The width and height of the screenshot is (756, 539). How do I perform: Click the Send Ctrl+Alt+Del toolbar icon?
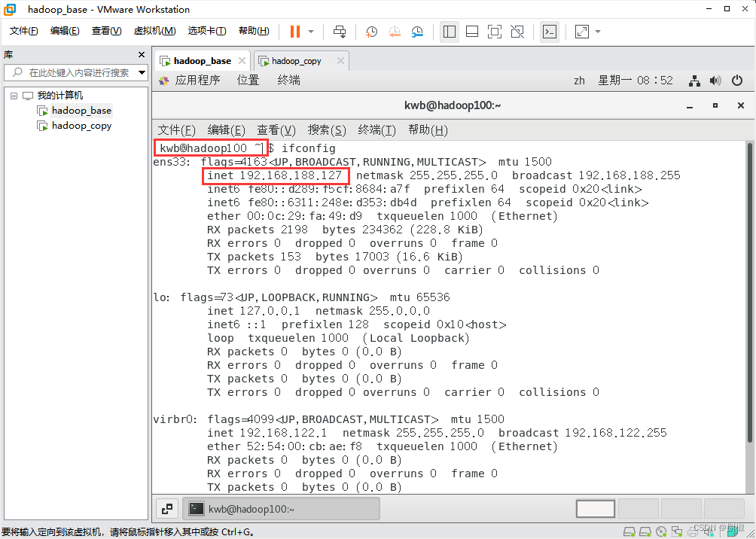pyautogui.click(x=340, y=32)
